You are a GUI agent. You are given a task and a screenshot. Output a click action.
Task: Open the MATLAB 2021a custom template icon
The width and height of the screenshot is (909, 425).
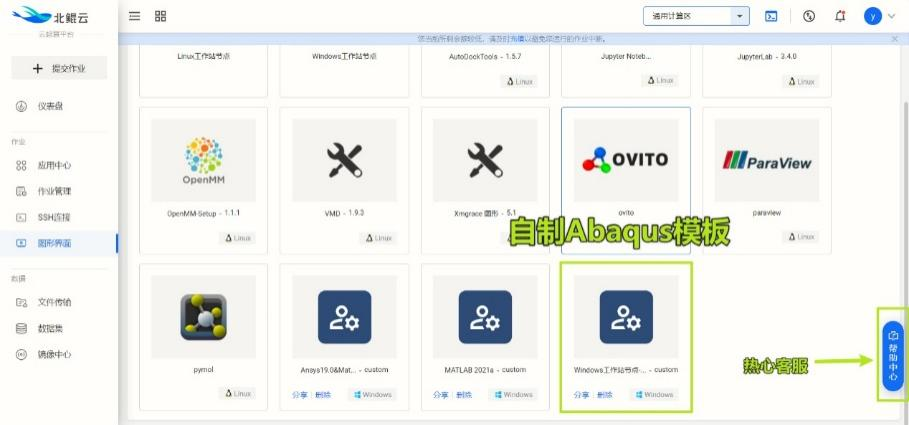pos(485,317)
